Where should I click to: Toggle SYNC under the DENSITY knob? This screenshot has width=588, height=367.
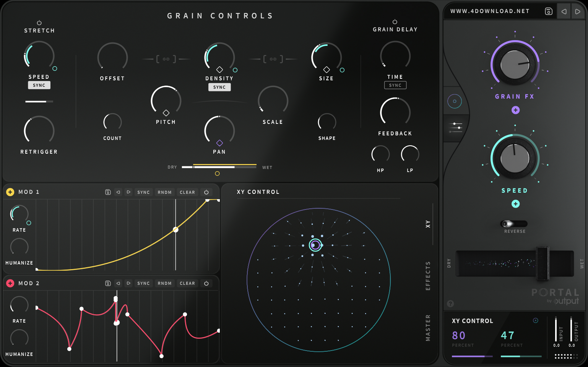point(219,87)
